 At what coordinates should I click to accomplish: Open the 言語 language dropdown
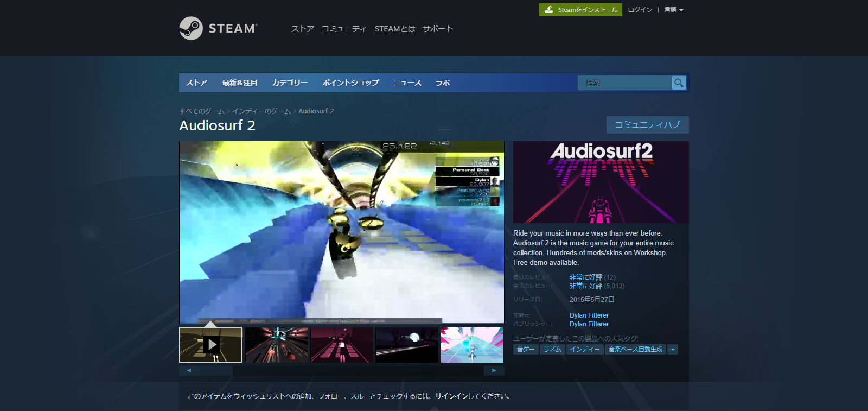coord(674,10)
